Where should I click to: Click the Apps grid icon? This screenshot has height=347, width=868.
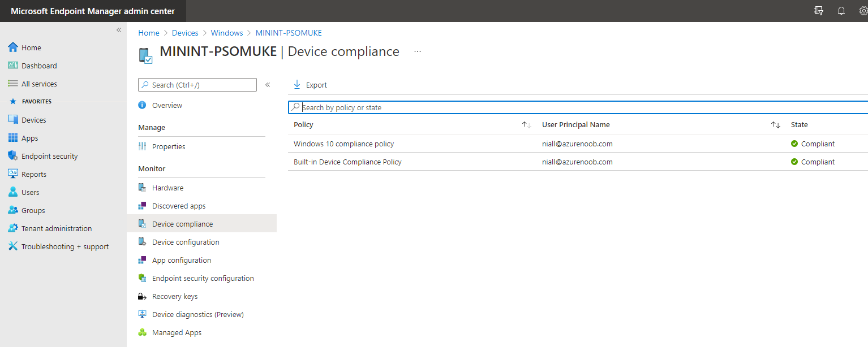[13, 138]
